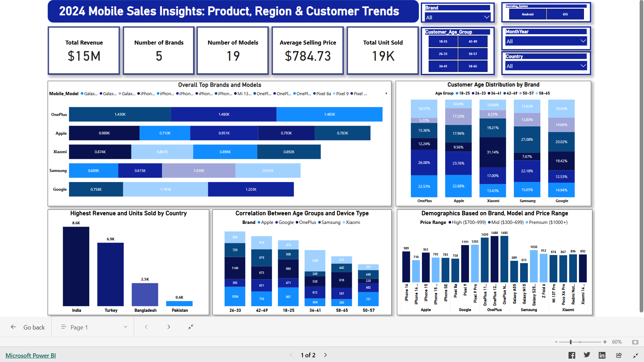
Task: Select the India revenue bar
Action: point(76,266)
